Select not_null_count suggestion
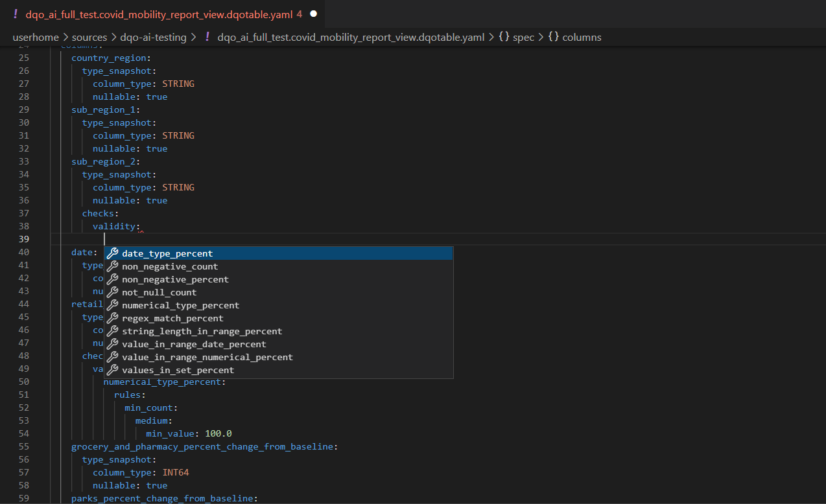The height and width of the screenshot is (504, 826). click(x=278, y=292)
